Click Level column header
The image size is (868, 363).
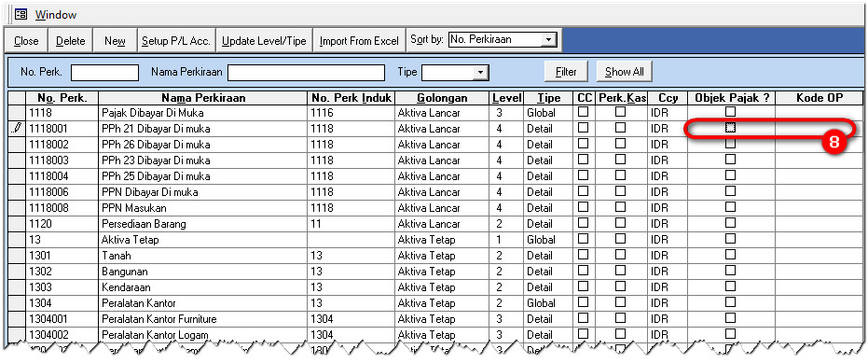tap(506, 98)
